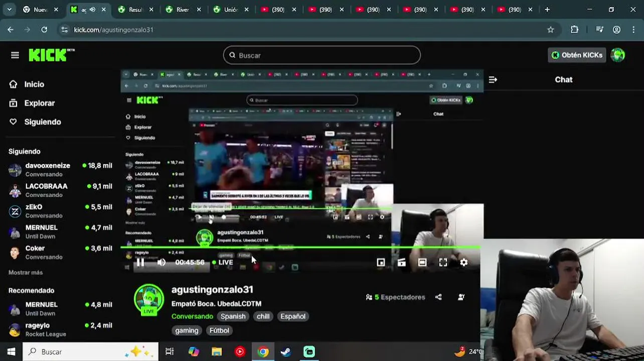The width and height of the screenshot is (644, 361).
Task: Open the tab search dropdown
Action: coord(9,10)
